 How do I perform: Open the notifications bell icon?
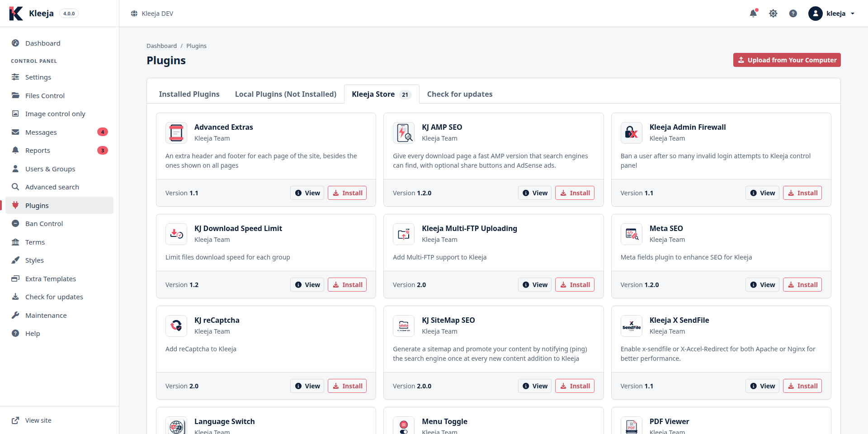tap(753, 13)
